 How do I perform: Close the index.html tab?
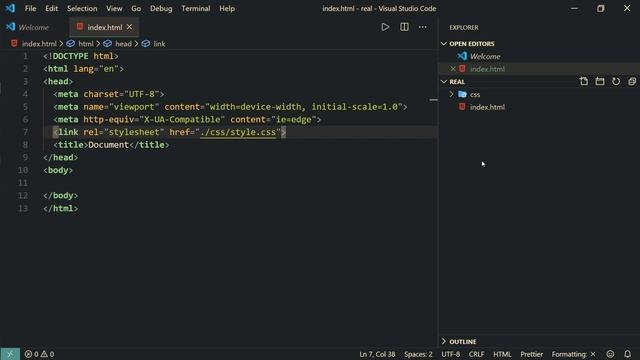coord(129,27)
